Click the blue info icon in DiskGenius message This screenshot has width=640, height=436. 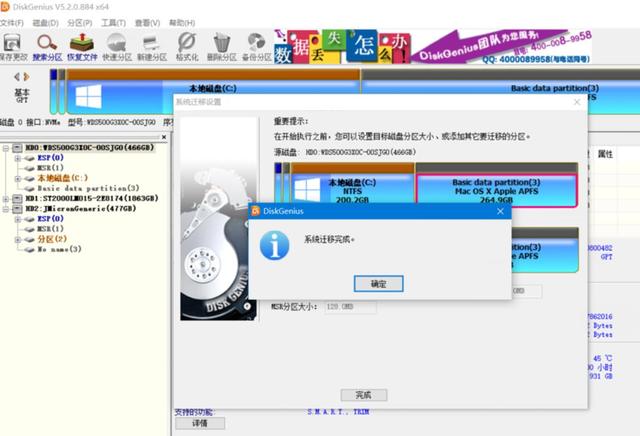[274, 245]
